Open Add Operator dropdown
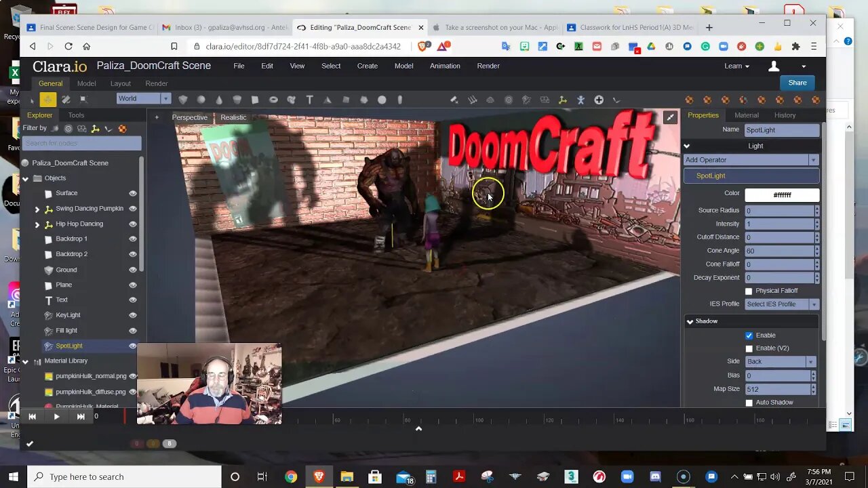868x488 pixels. [x=751, y=160]
